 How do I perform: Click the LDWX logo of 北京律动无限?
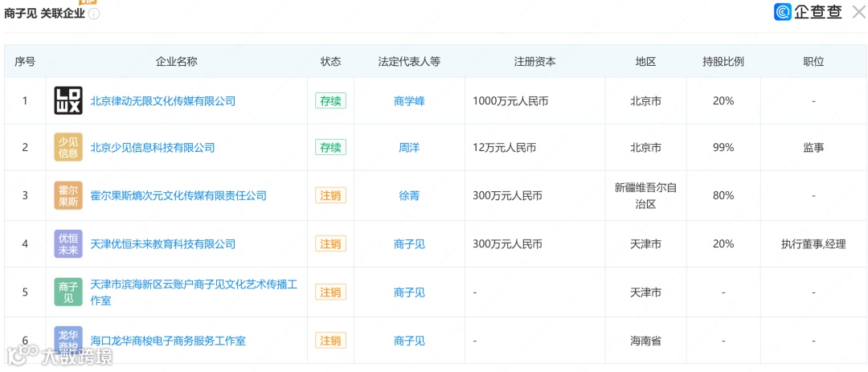(x=68, y=100)
